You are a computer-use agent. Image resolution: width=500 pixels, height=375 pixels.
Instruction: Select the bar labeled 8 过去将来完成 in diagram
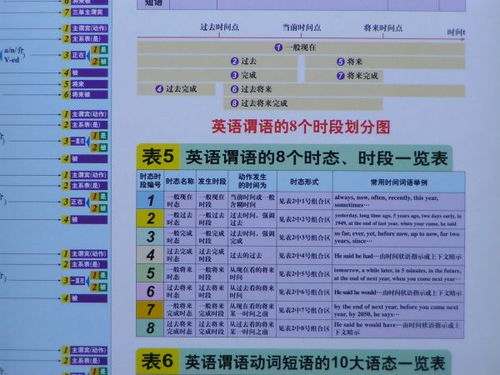click(x=304, y=104)
